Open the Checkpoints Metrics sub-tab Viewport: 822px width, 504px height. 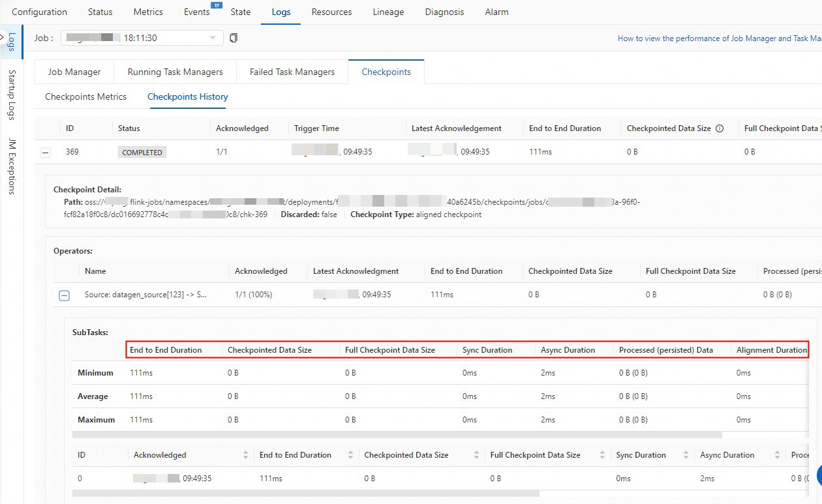pos(85,96)
